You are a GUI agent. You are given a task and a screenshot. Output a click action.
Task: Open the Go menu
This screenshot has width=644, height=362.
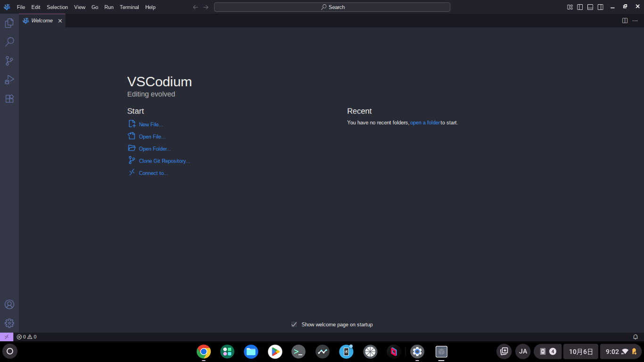coord(95,7)
